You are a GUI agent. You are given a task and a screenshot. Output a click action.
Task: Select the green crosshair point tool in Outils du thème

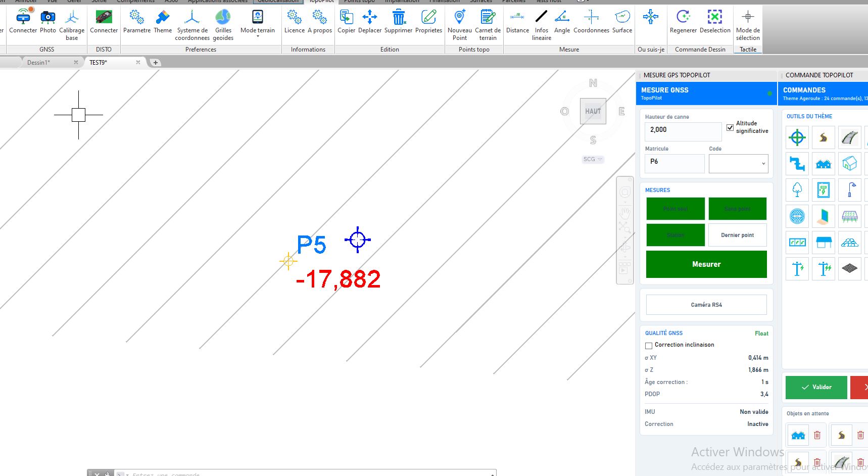coord(797,137)
